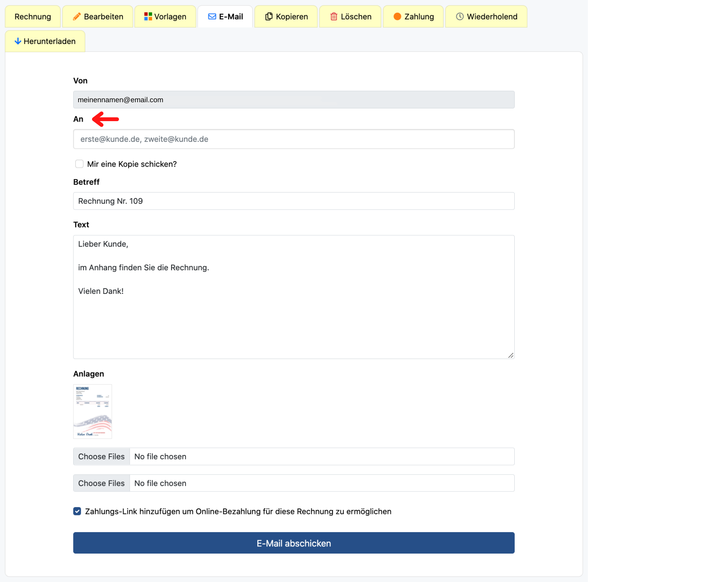Uncheck the Zahlungs-Link hinzufügen checkbox
The width and height of the screenshot is (728, 582).
tap(77, 511)
